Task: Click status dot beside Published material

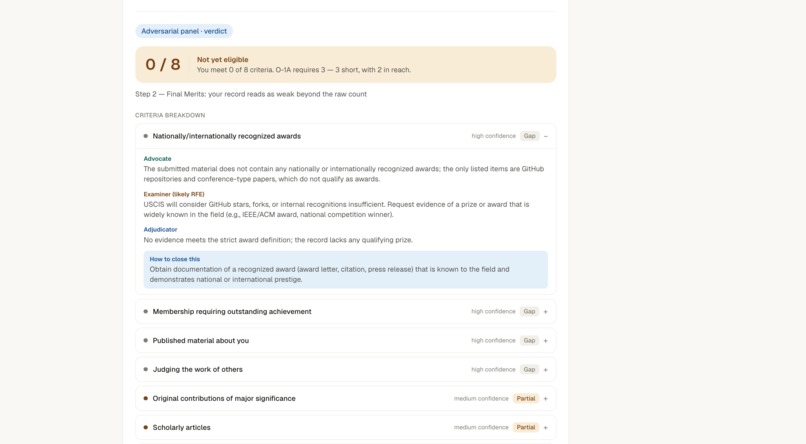Action: (x=145, y=341)
